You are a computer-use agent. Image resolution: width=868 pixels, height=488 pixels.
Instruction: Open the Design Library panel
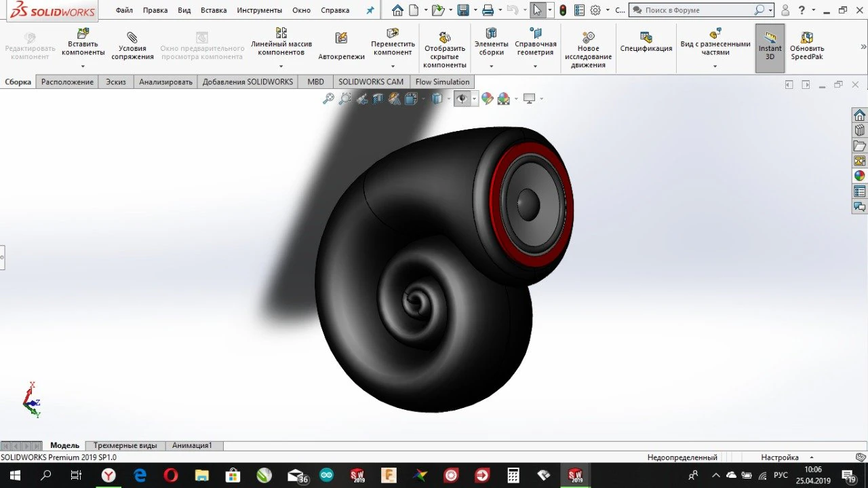[859, 130]
